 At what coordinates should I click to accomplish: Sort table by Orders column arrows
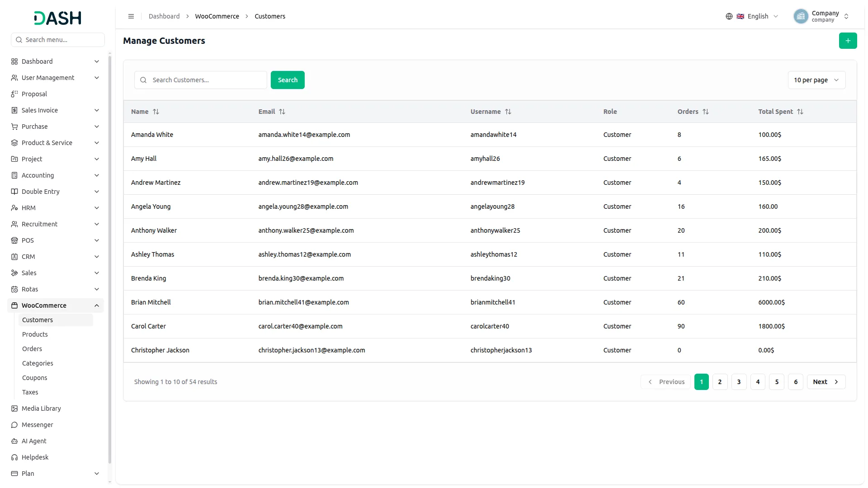pyautogui.click(x=706, y=112)
